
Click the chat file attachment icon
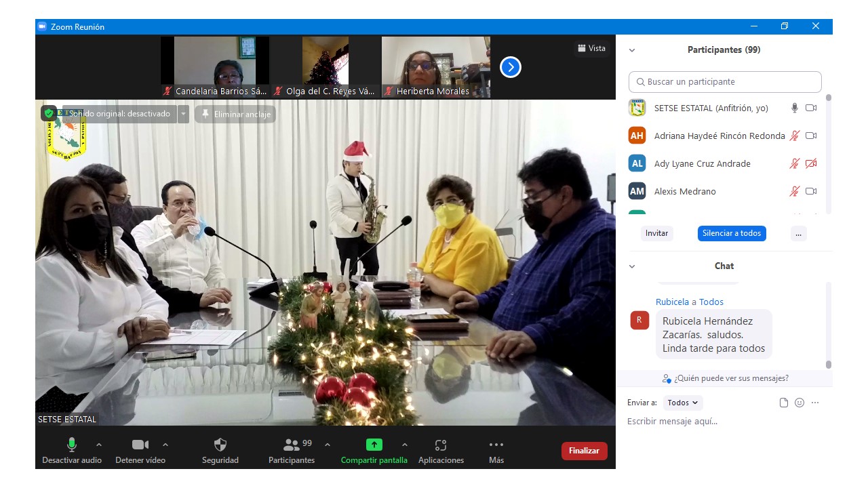point(784,403)
